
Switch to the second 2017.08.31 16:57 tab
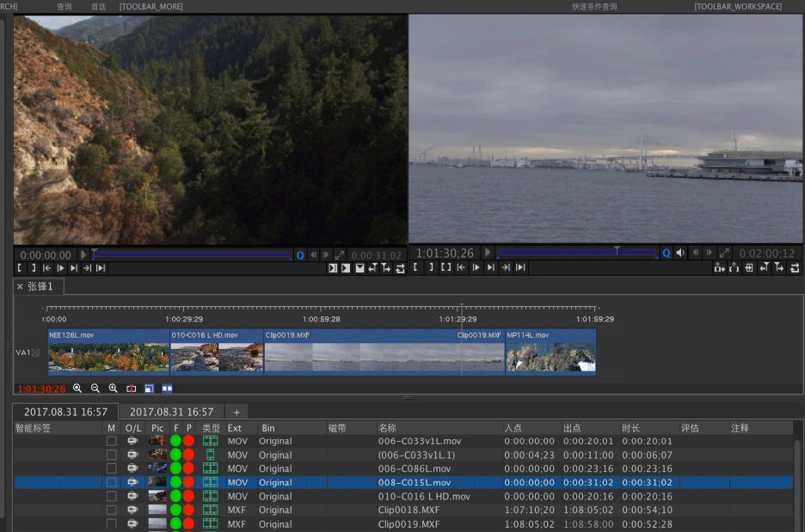tap(171, 412)
